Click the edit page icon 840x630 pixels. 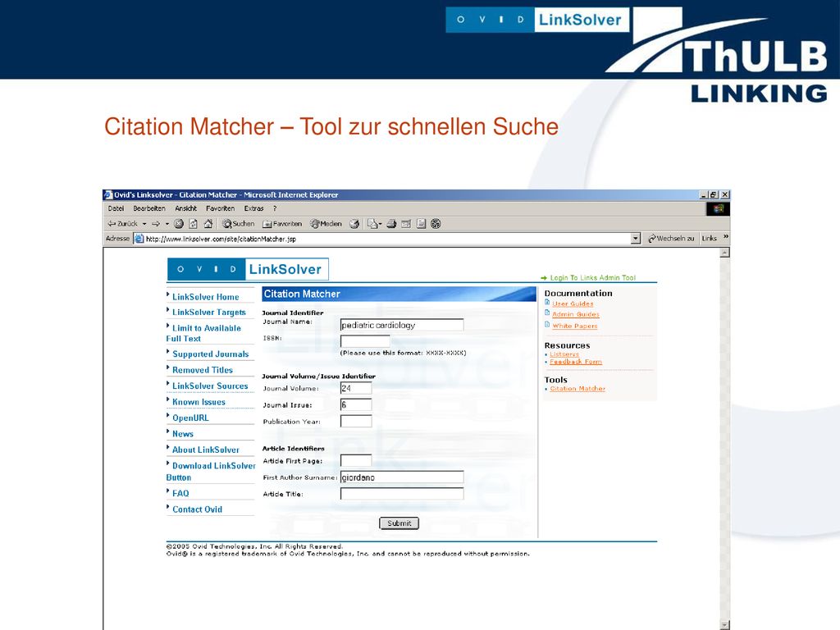pos(406,224)
